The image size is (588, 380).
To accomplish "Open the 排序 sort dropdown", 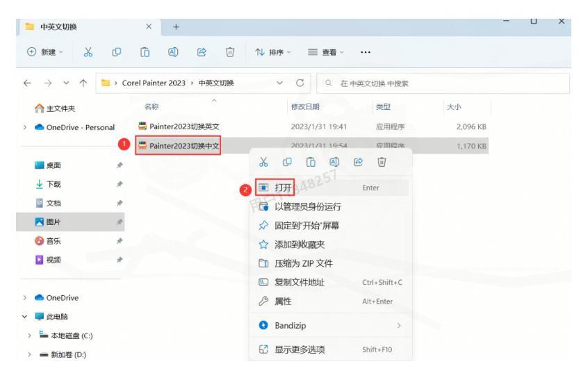I will 272,52.
